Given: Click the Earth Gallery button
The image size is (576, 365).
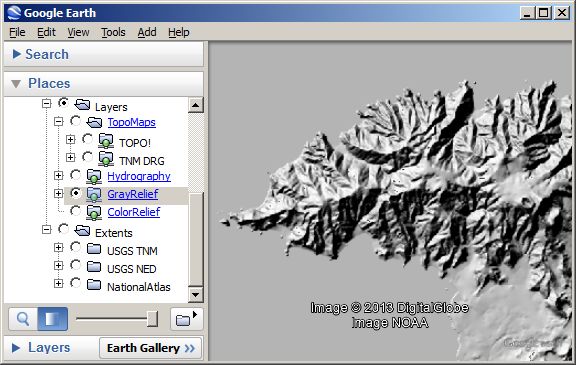Looking at the screenshot, I should [x=151, y=348].
